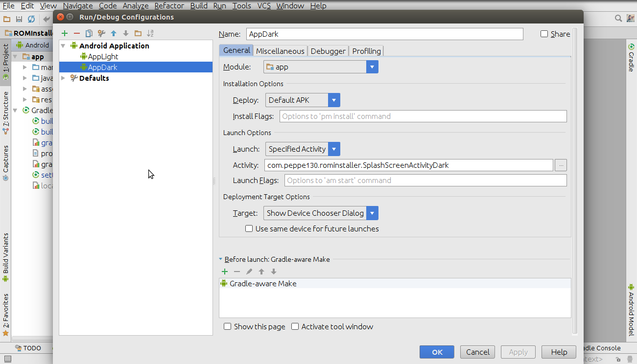
Task: Collapse the app node in project tree
Action: 16,57
